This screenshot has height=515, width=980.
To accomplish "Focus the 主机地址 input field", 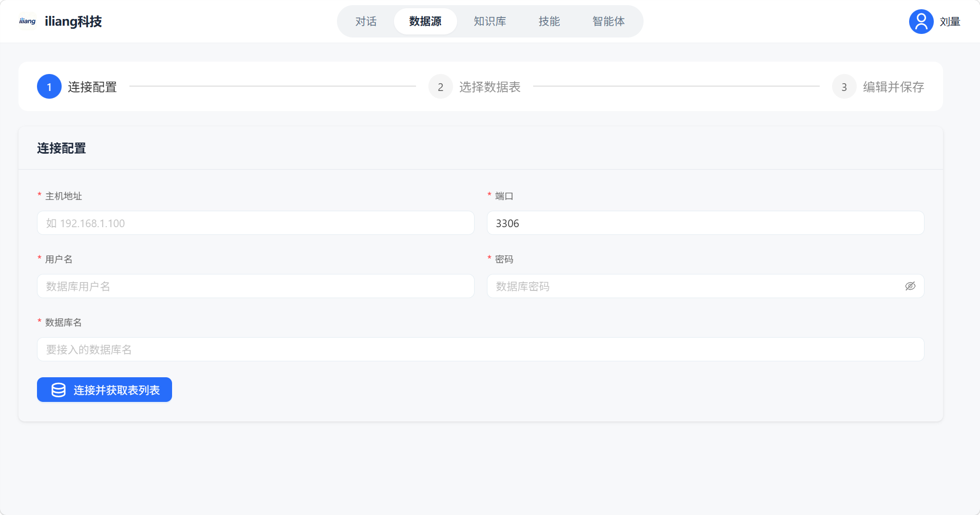I will click(255, 223).
